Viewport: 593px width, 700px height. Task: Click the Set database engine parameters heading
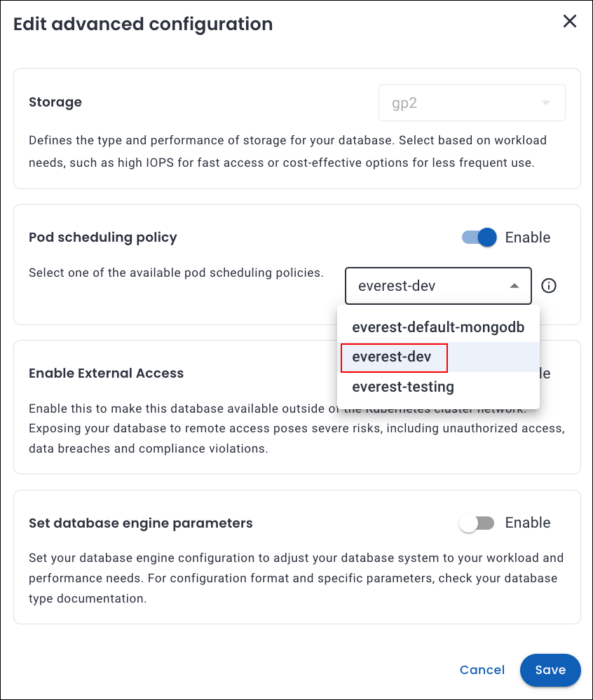point(141,523)
